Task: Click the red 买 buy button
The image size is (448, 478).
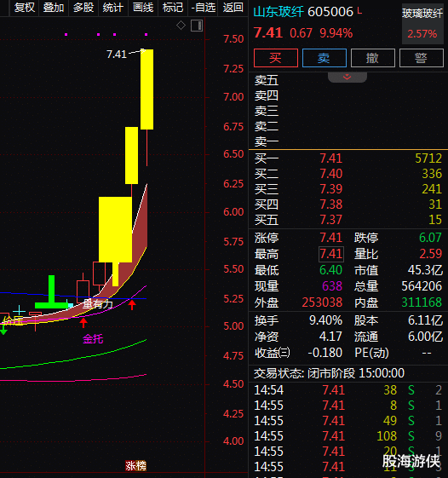Action: click(x=275, y=58)
